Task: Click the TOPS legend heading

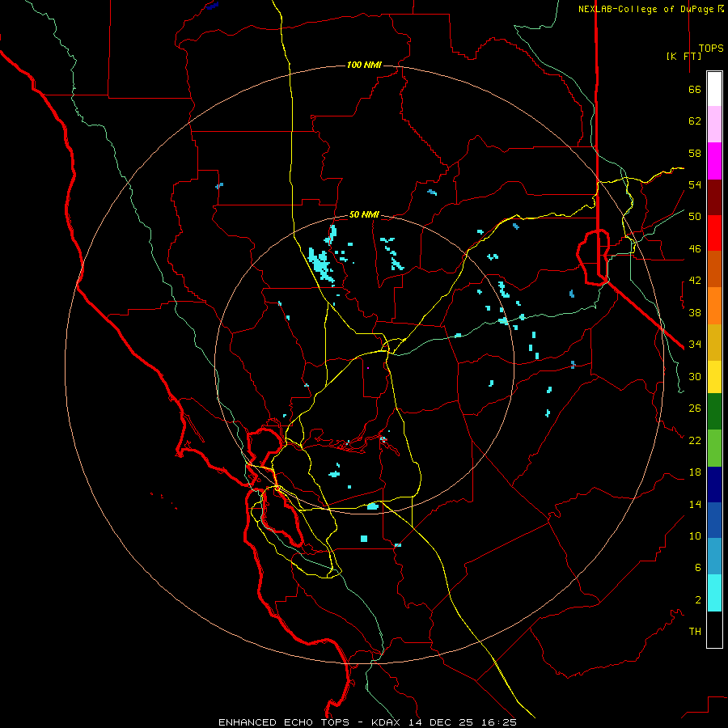Action: (711, 49)
